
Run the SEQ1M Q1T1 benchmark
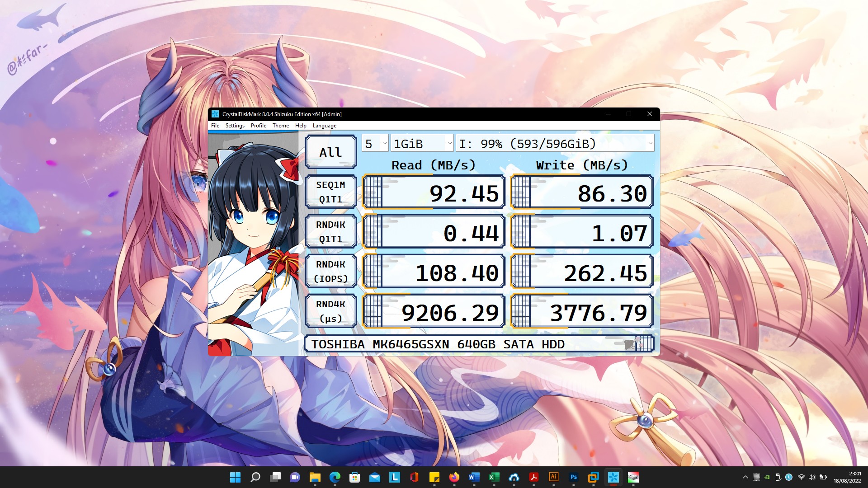pyautogui.click(x=330, y=192)
